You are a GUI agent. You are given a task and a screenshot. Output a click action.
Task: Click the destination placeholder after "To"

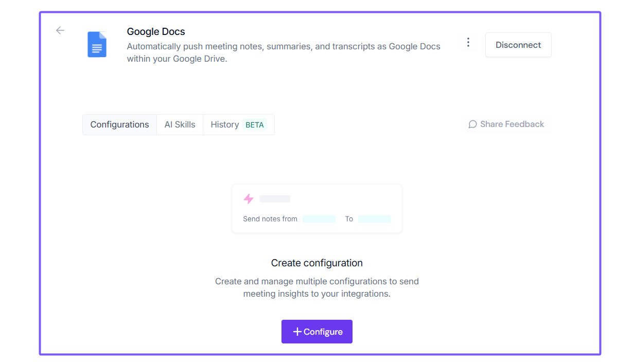coord(374,219)
